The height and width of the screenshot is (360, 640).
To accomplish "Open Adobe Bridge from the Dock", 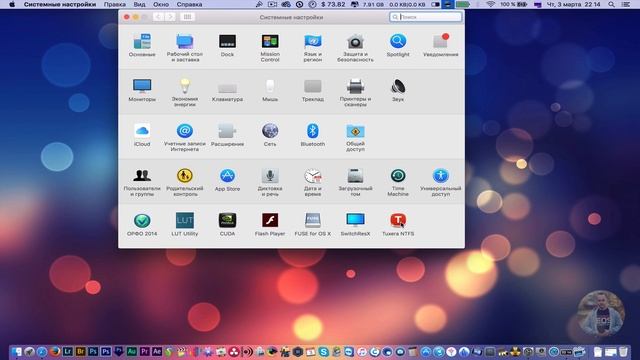I will (x=80, y=351).
